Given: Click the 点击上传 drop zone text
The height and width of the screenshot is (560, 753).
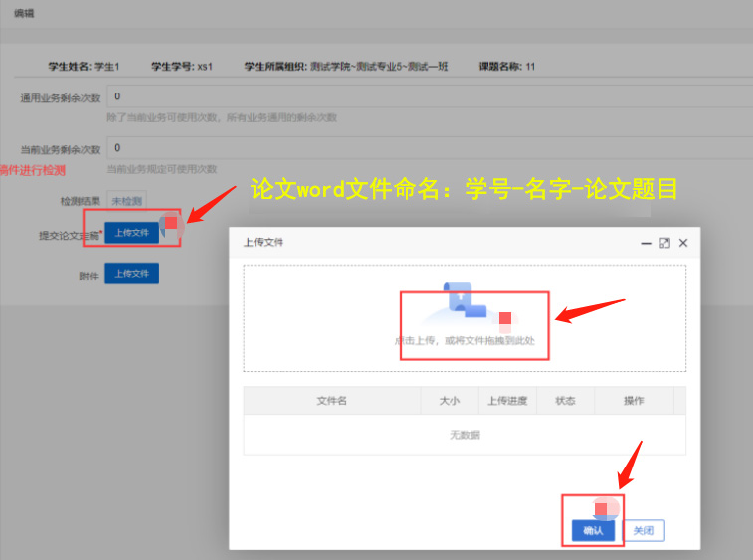Looking at the screenshot, I should (465, 340).
